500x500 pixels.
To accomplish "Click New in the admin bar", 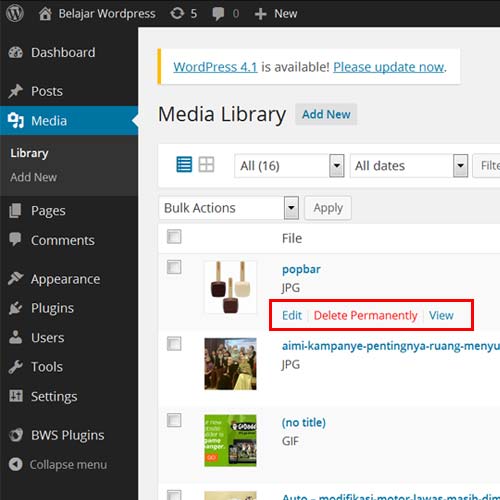I will (286, 14).
